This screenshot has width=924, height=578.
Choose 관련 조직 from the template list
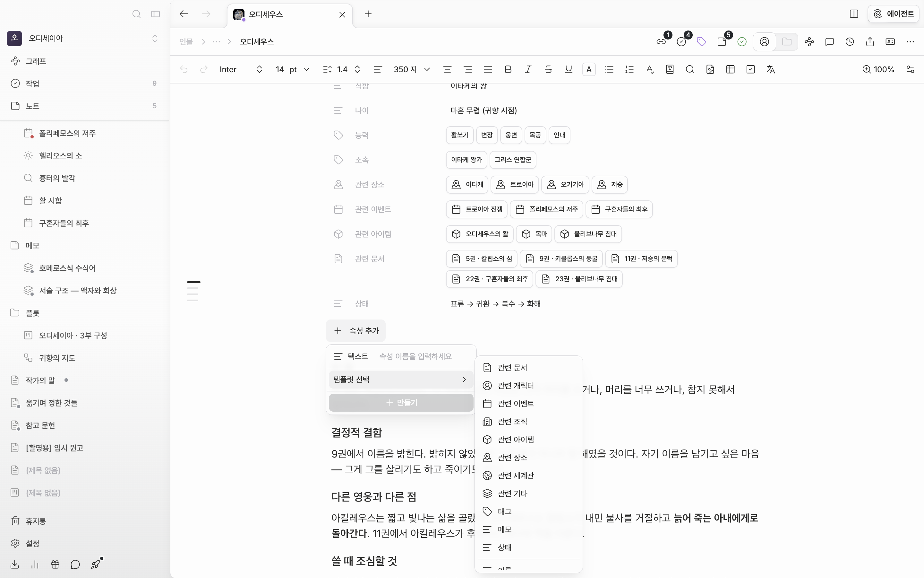[x=528, y=421]
